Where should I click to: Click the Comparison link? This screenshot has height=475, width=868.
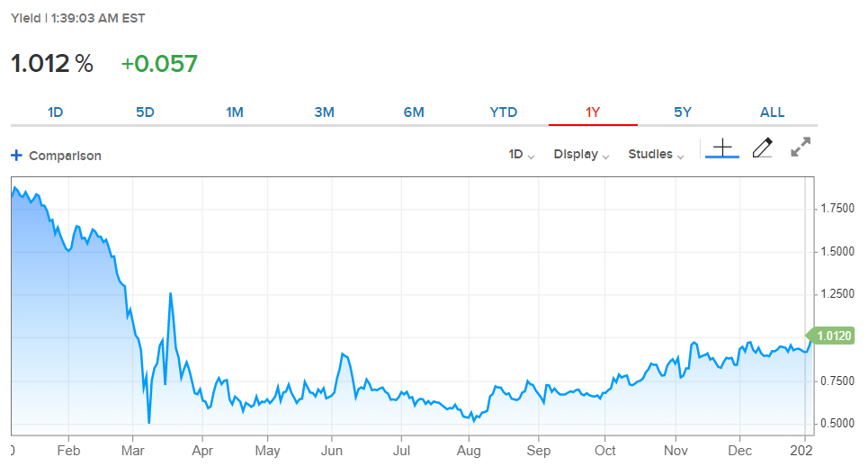click(65, 156)
